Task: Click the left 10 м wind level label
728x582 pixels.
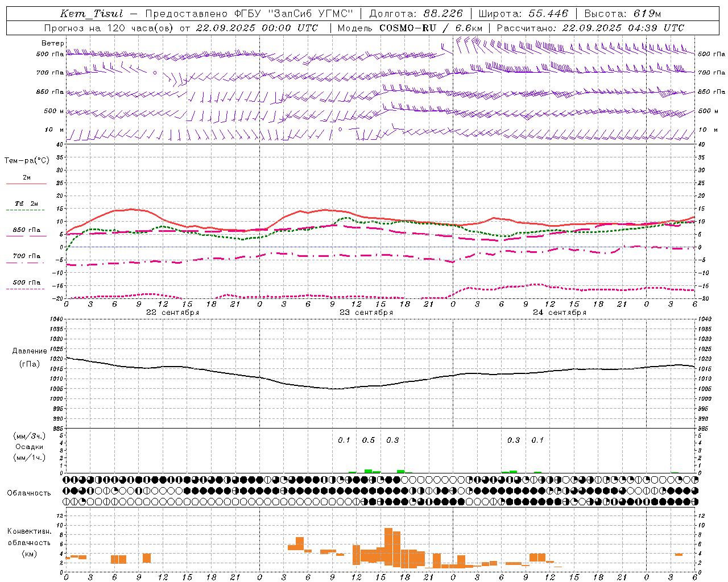Action: click(54, 130)
